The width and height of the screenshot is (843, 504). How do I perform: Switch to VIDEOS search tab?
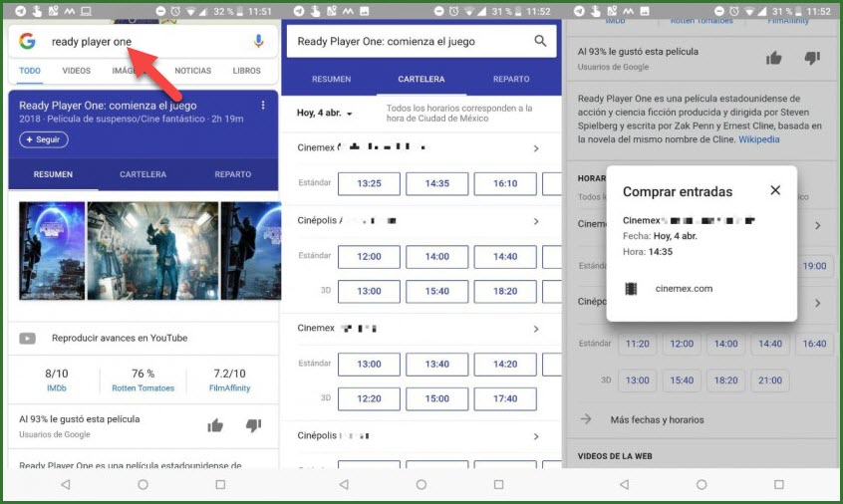click(76, 71)
